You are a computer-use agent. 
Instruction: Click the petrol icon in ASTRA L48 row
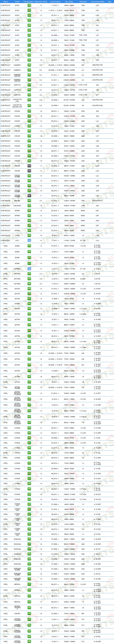[29, 353]
